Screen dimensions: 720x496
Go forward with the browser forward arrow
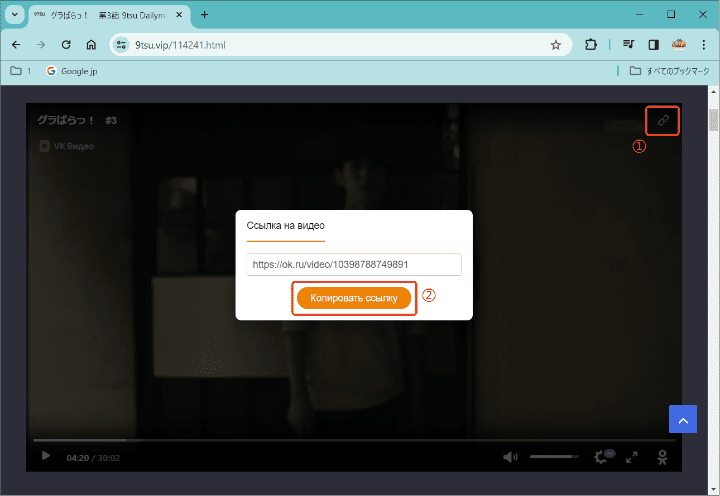click(41, 45)
